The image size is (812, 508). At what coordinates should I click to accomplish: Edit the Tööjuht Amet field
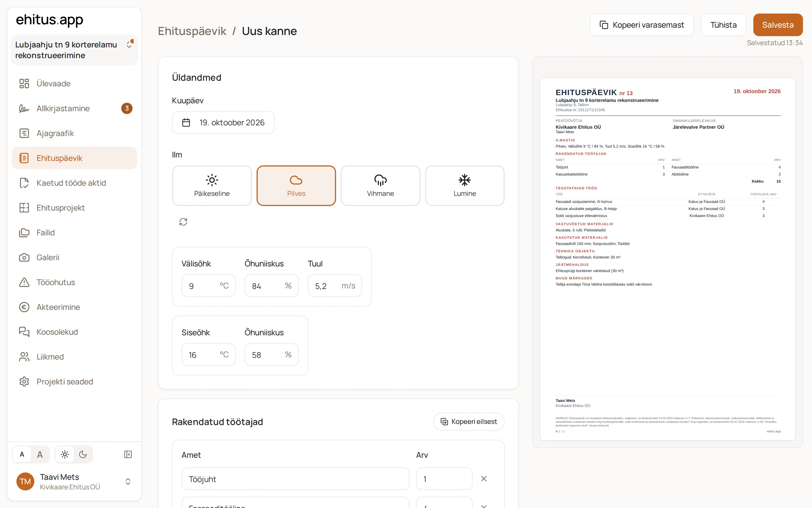tap(295, 479)
